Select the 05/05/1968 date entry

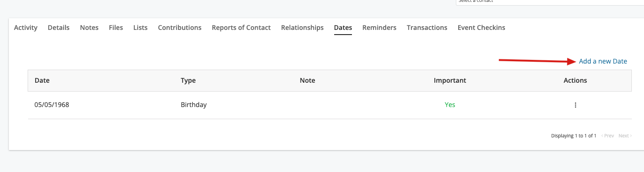coord(52,105)
